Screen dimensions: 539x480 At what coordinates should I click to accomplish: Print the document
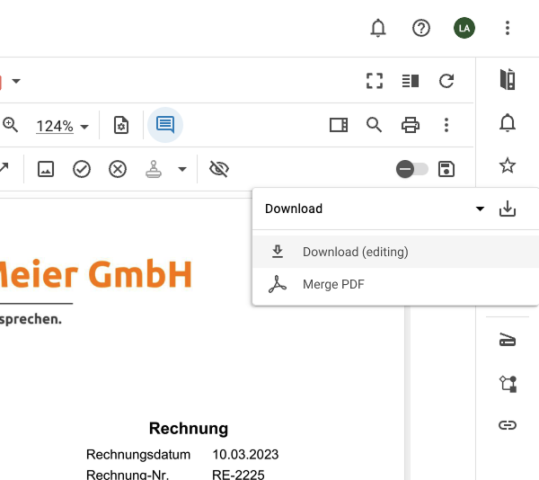pos(410,125)
